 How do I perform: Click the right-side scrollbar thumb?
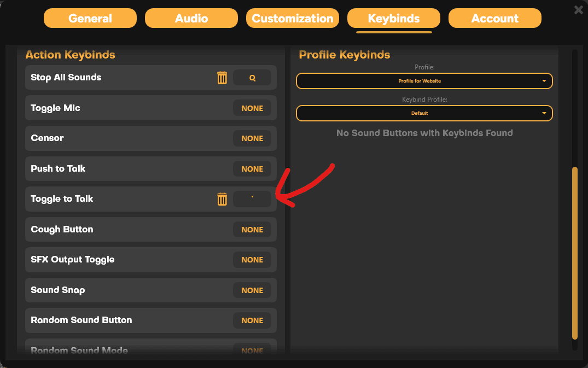coord(576,257)
